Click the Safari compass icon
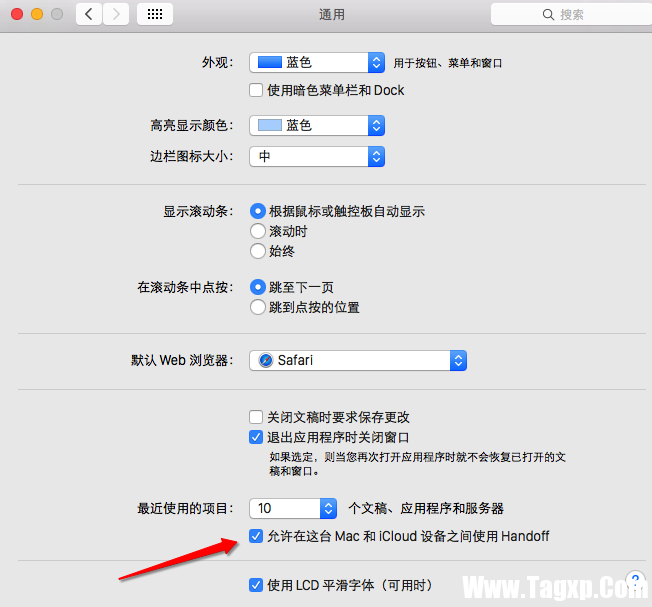652x607 pixels. click(x=266, y=360)
